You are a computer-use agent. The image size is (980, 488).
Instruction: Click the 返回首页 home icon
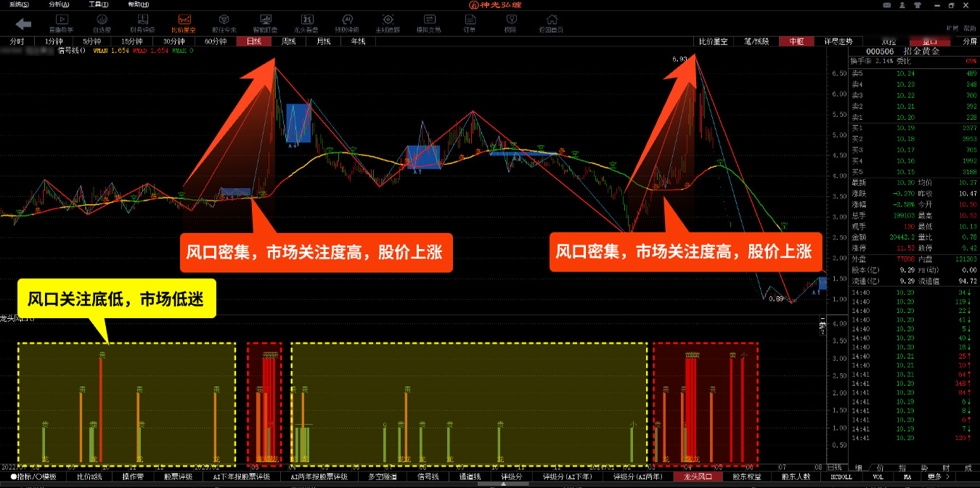coord(550,23)
